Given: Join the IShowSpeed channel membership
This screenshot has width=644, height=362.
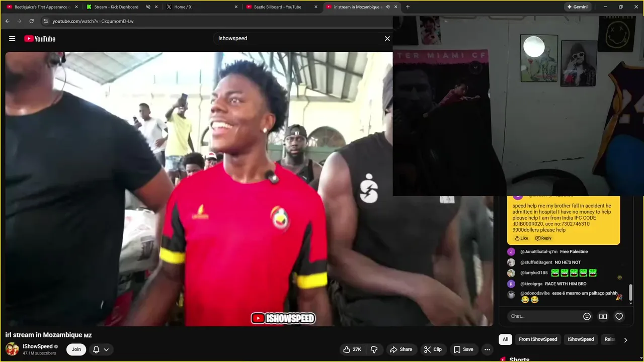Looking at the screenshot, I should click(76, 349).
